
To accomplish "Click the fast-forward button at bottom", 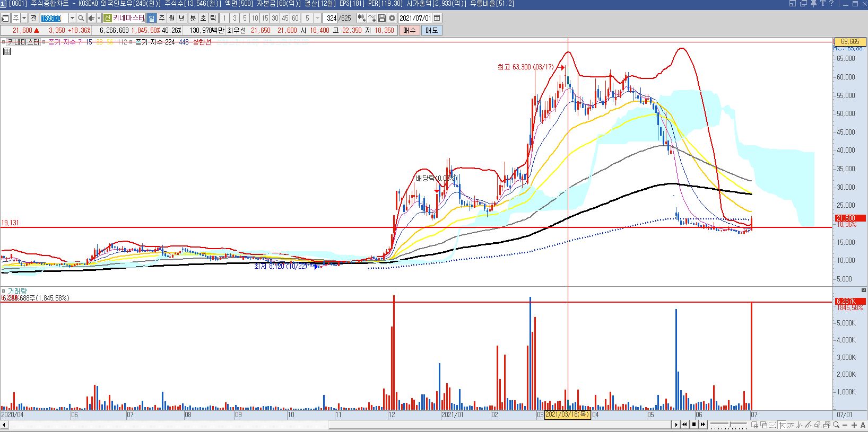I will (x=703, y=425).
